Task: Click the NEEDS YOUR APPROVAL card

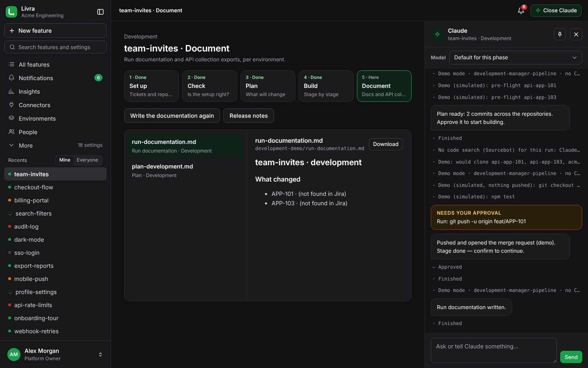Action: [506, 217]
